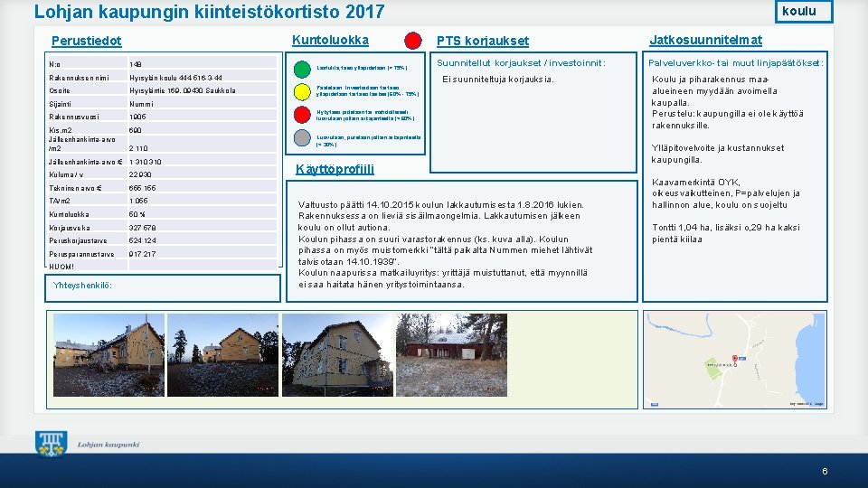
Task: Select the Hyrsylän koulu building name value
Action: (x=176, y=78)
